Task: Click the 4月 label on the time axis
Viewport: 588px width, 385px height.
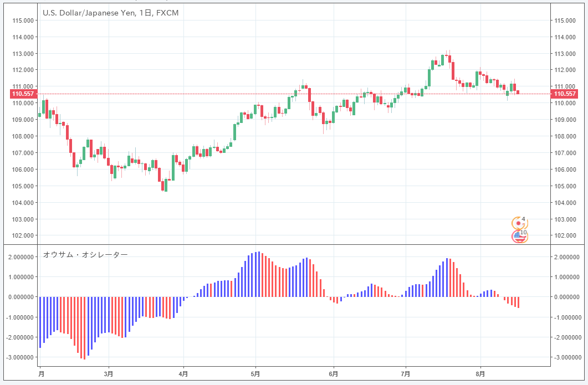Action: pyautogui.click(x=183, y=373)
